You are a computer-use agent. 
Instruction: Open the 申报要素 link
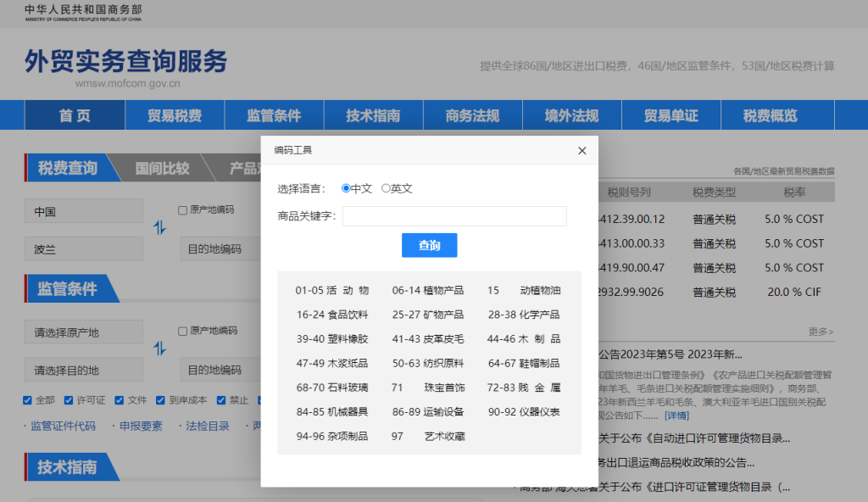[x=141, y=426]
